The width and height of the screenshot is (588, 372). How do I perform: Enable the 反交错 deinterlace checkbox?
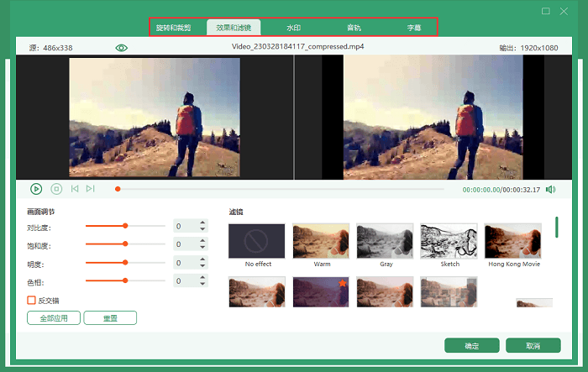point(32,301)
